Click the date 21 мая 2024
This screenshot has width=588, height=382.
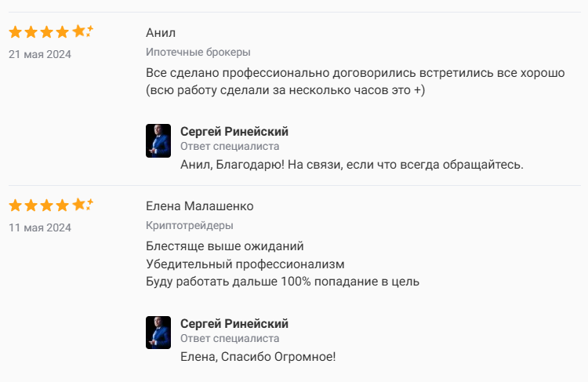tap(40, 54)
